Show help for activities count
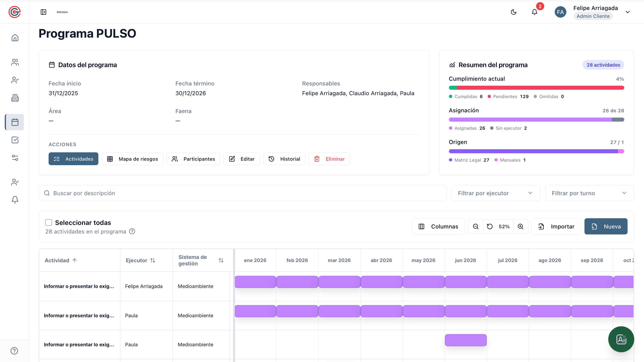 pyautogui.click(x=132, y=231)
